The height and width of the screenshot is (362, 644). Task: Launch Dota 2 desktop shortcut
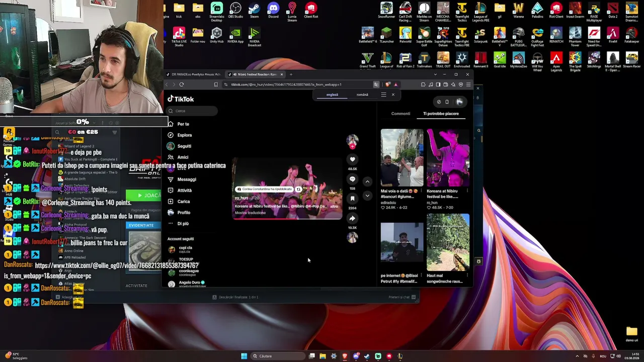613,11
